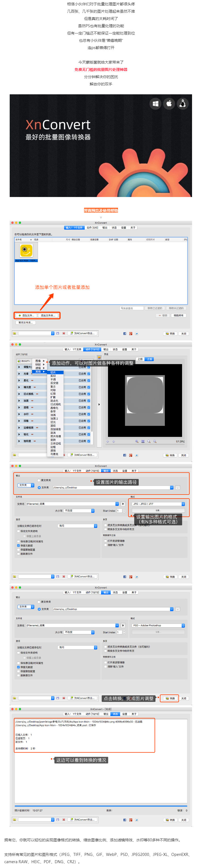Remove the 水印 action with its red minus

coord(32,414)
